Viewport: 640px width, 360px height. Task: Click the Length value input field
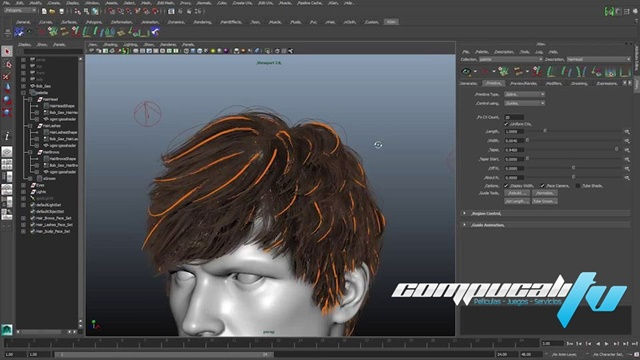514,132
